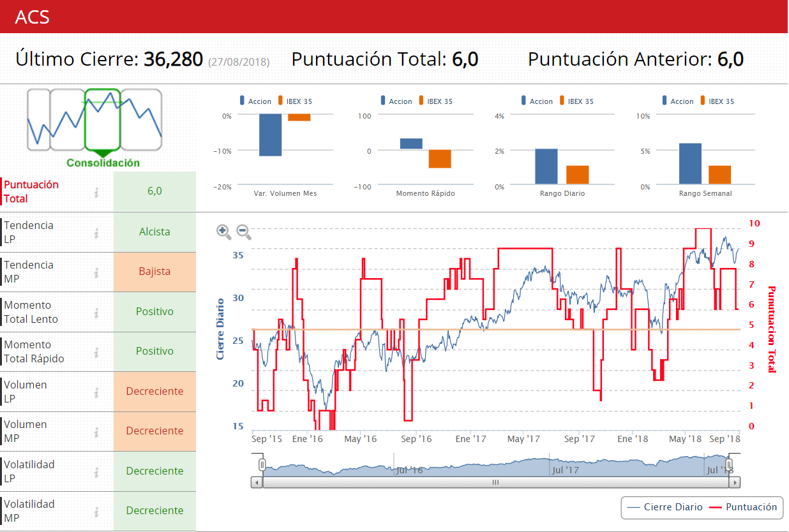Click the Positivo value for Momento Total Rápido
789x532 pixels.
pyautogui.click(x=154, y=351)
